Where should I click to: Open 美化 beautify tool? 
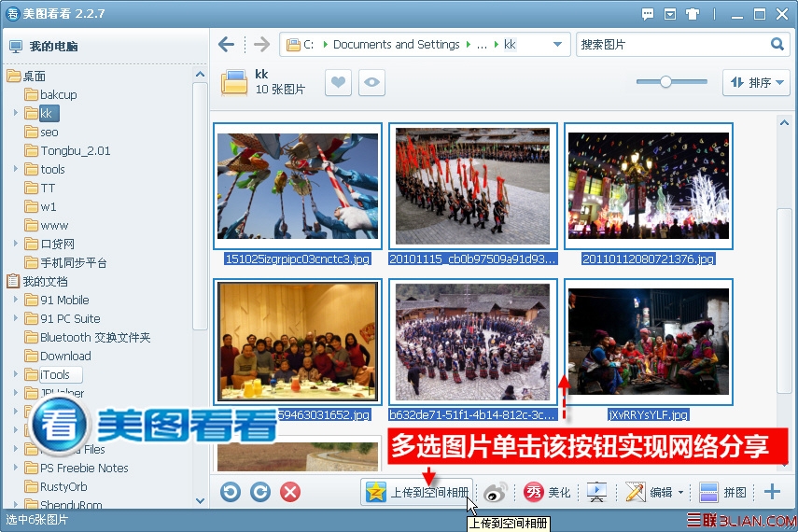547,492
